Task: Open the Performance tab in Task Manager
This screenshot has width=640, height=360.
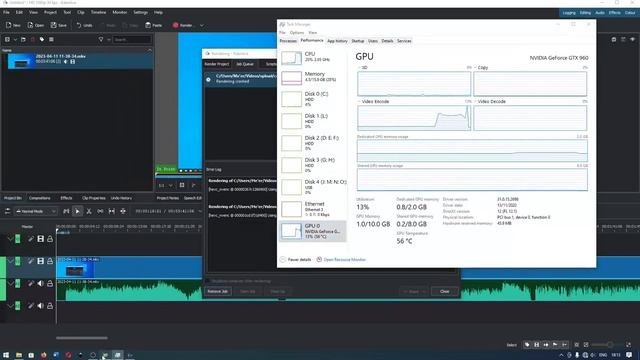Action: pos(312,41)
